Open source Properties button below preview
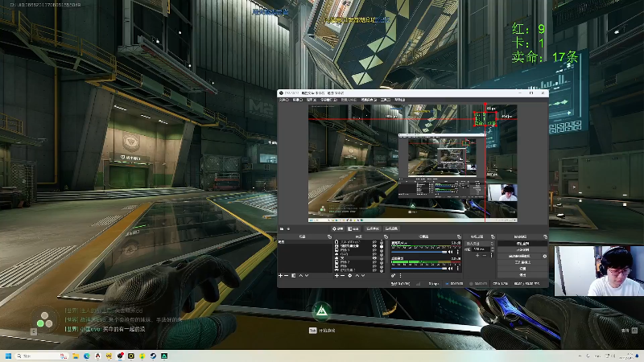This screenshot has height=362, width=644. (x=337, y=228)
